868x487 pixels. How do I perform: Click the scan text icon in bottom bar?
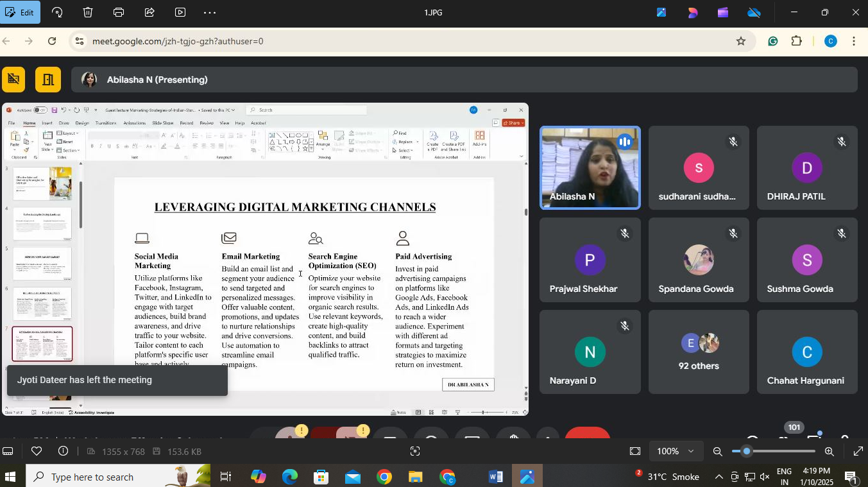pyautogui.click(x=415, y=451)
